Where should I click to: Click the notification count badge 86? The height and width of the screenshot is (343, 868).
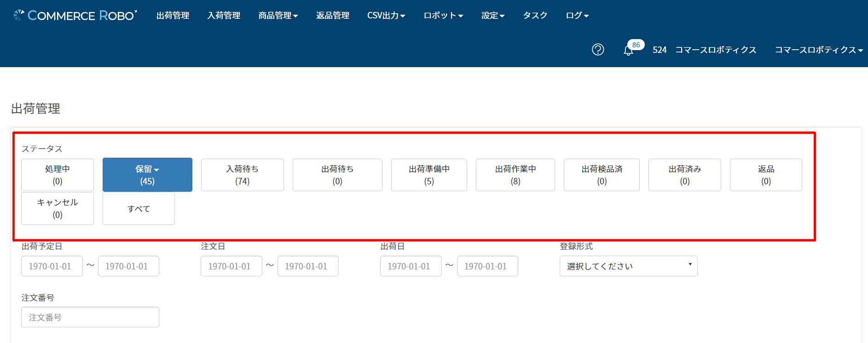pos(636,45)
